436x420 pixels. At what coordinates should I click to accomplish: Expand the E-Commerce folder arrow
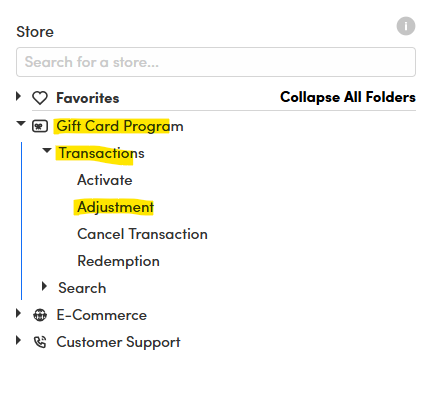19,313
